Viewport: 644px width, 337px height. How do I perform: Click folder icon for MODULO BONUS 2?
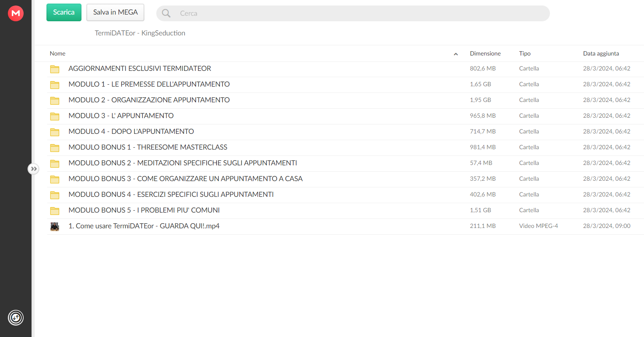(x=55, y=164)
